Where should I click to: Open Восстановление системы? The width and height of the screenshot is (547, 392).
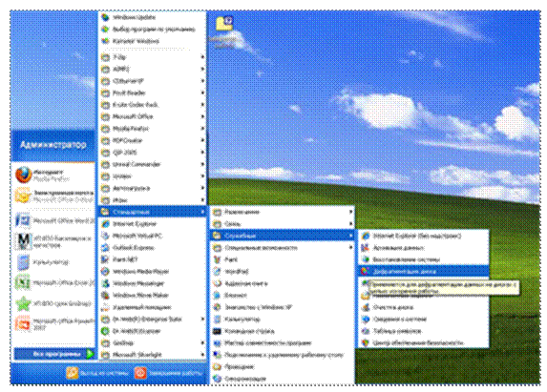424,259
